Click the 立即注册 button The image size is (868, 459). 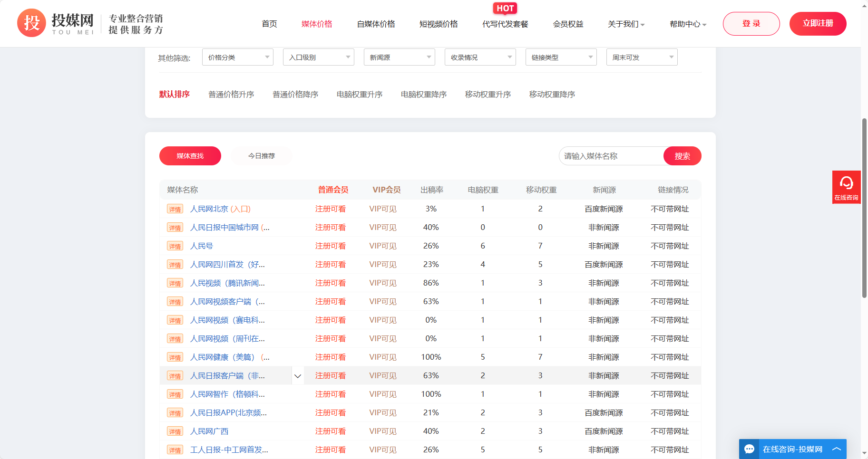[x=818, y=24]
